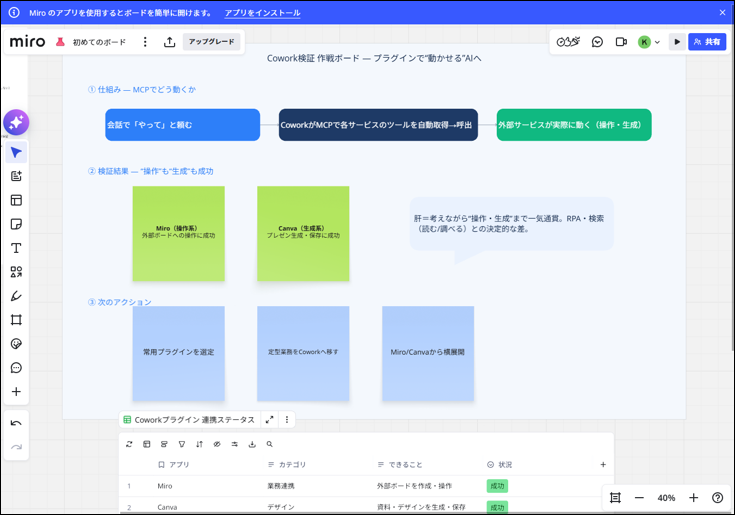Open the templates panel

pos(16,200)
